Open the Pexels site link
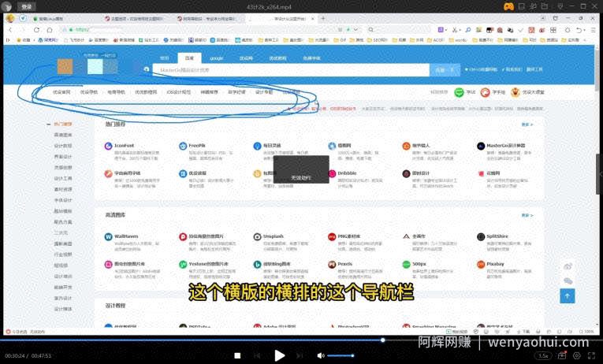Image resolution: width=603 pixels, height=364 pixels. [345, 264]
